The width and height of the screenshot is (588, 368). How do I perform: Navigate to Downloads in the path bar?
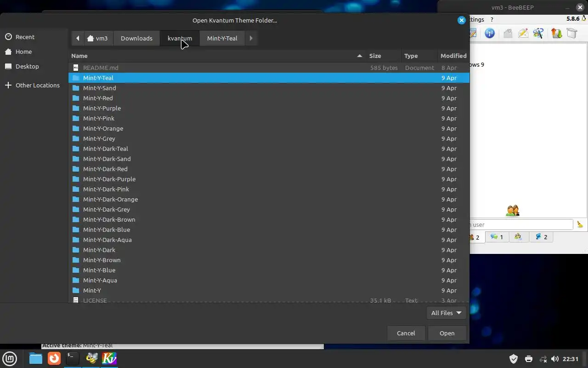[x=136, y=38]
